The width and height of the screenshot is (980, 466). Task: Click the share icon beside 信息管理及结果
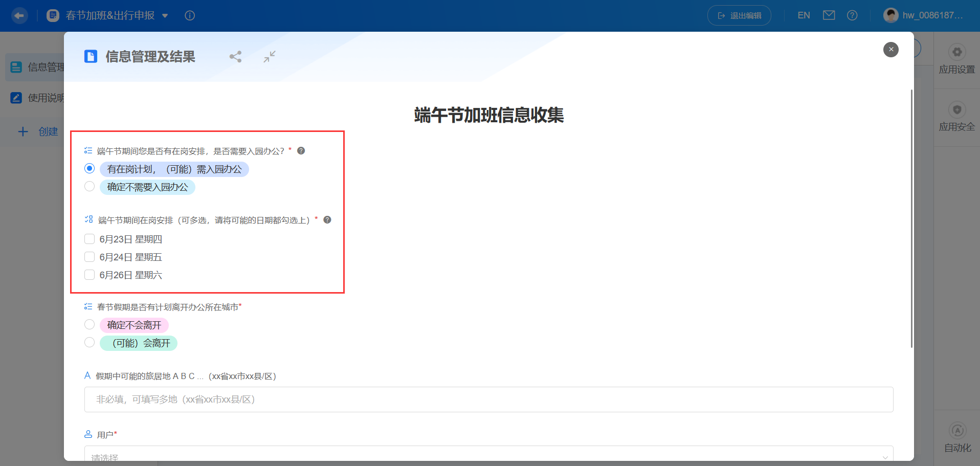tap(235, 56)
